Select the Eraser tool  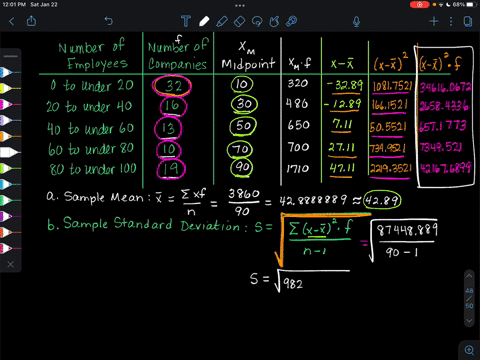click(x=240, y=22)
